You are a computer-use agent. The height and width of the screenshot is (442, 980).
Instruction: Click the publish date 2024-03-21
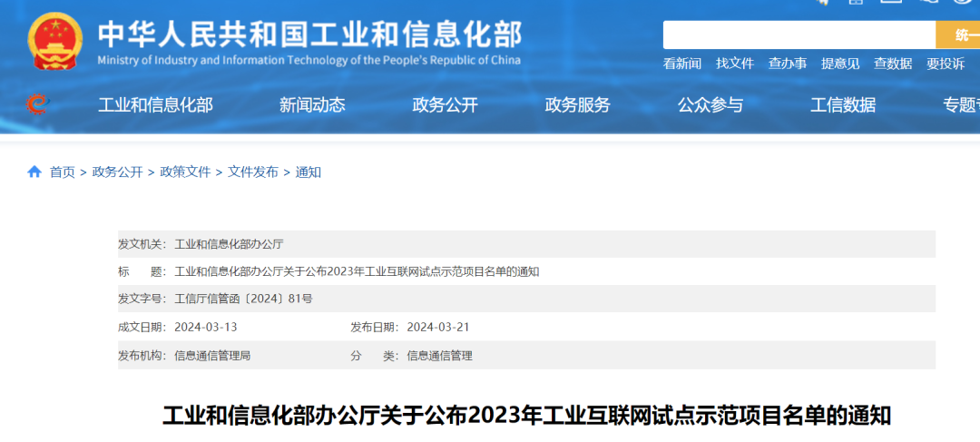tap(438, 327)
